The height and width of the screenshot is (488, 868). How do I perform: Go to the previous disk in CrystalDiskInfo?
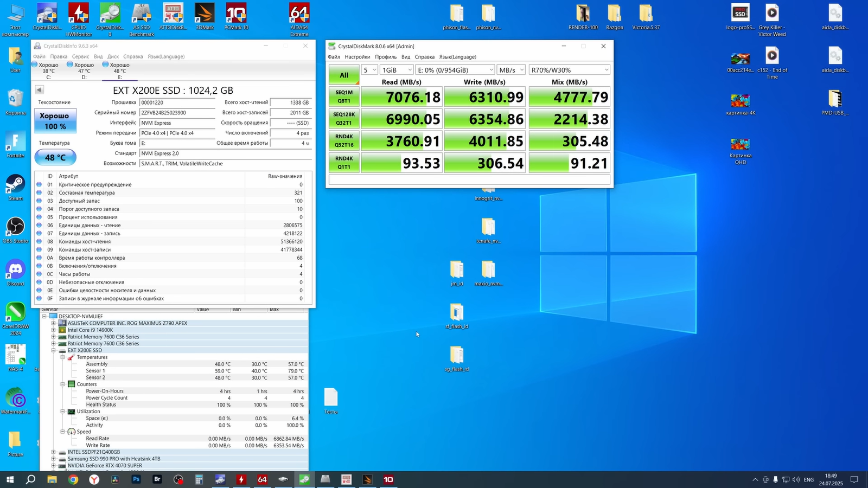pos(39,90)
